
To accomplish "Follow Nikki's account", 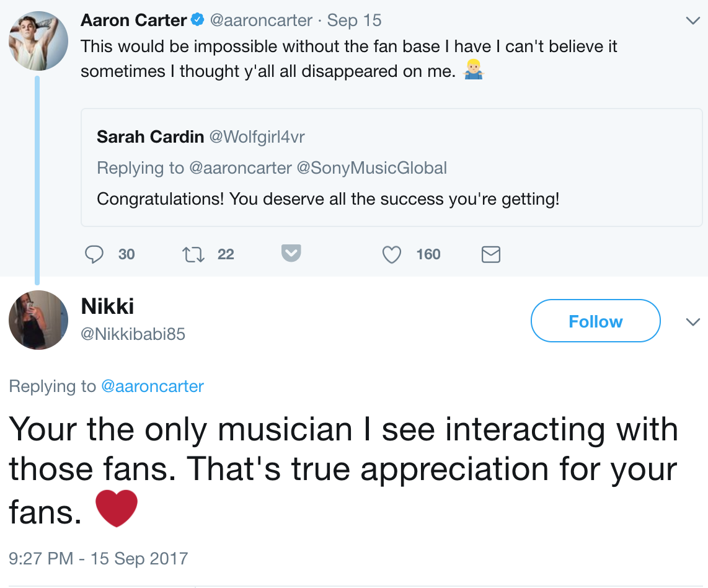I will point(595,321).
